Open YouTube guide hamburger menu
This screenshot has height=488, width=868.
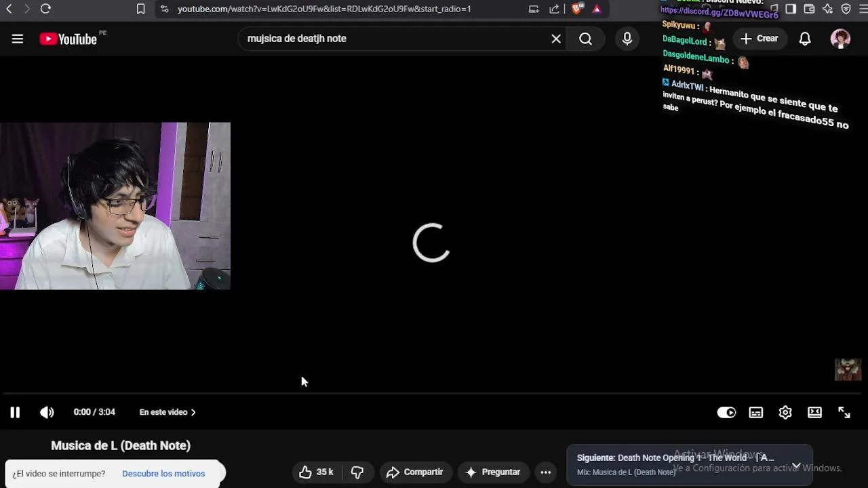(x=18, y=39)
